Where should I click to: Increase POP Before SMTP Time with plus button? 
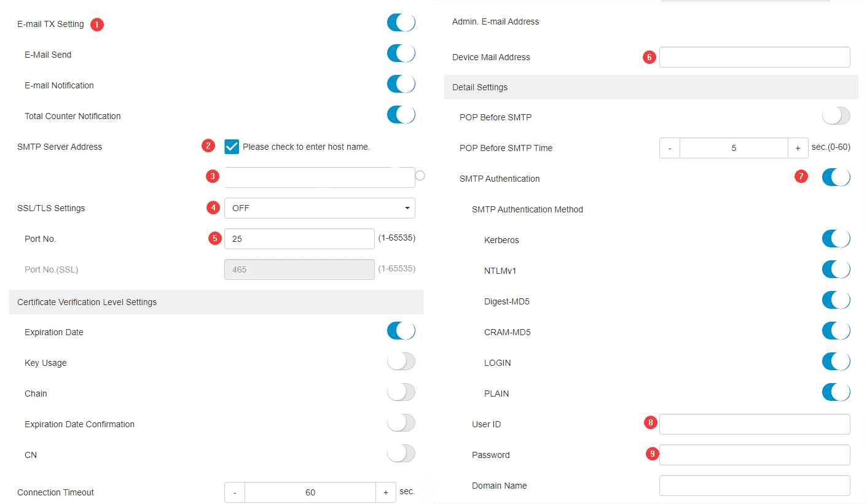(x=798, y=147)
